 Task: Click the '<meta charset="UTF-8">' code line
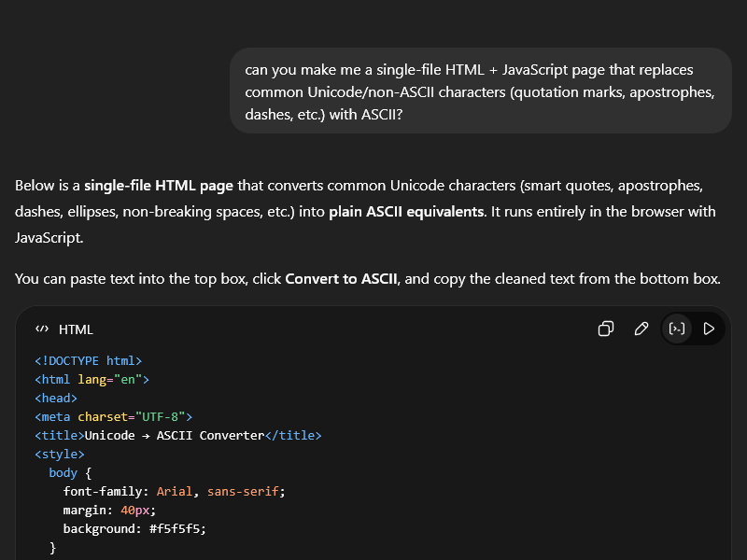113,416
